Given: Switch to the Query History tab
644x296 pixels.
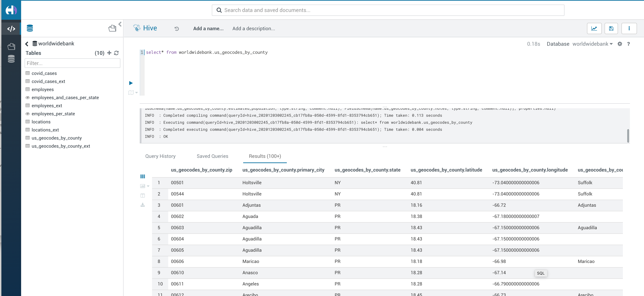Looking at the screenshot, I should [x=160, y=156].
